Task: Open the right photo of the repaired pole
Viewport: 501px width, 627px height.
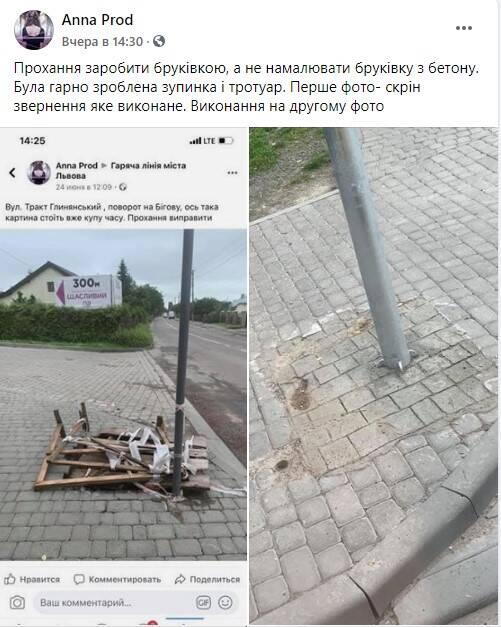Action: 373,376
